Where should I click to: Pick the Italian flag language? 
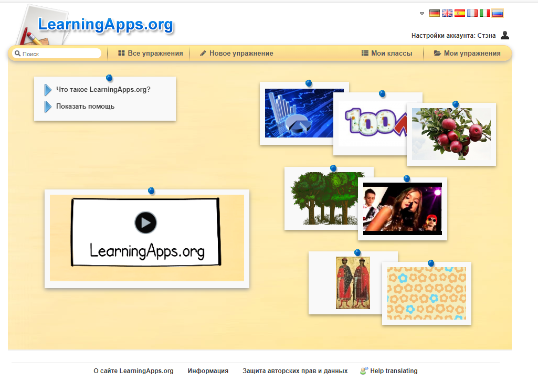pos(485,13)
